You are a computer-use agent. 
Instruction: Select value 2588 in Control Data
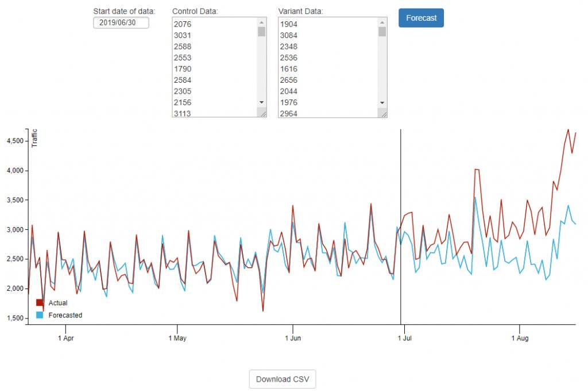point(183,47)
